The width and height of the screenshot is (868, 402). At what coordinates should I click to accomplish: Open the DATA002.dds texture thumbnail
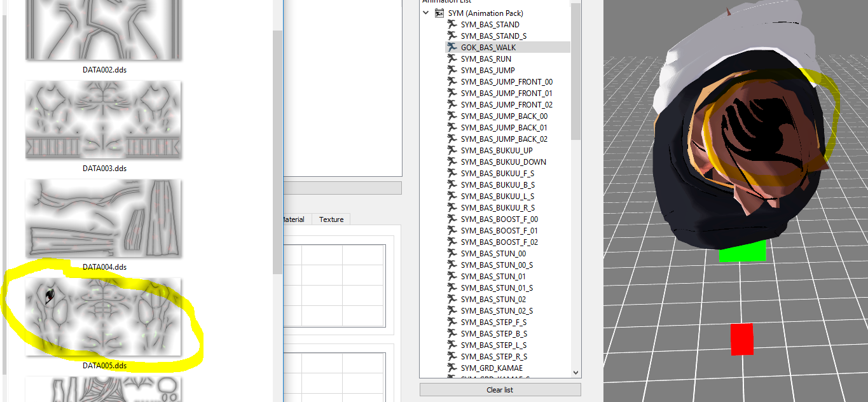pyautogui.click(x=104, y=30)
